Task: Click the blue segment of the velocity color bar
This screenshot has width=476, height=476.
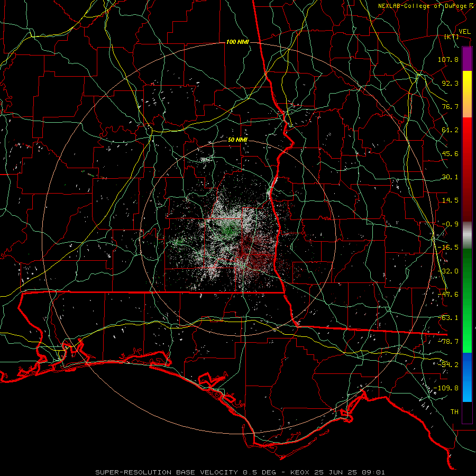Action: coord(467,377)
